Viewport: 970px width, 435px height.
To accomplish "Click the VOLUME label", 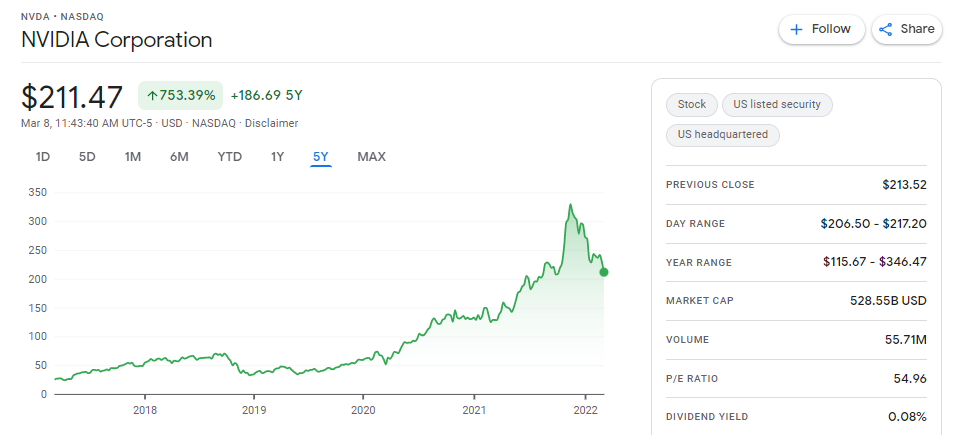I will tap(687, 340).
